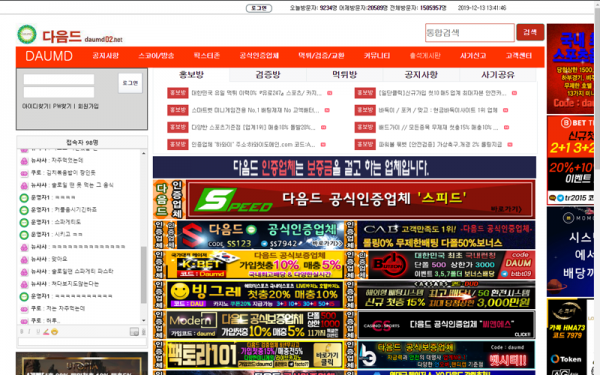Click the green Daumd logo icon

point(27,34)
